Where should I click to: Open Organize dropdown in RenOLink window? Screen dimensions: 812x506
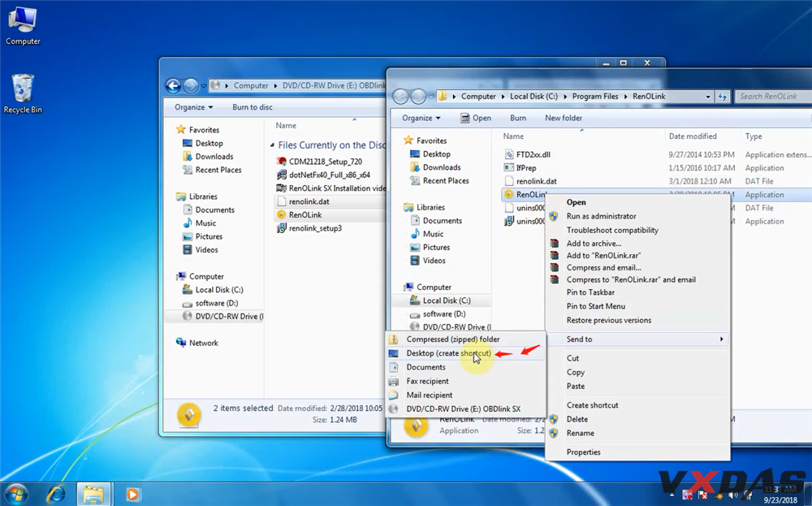(421, 118)
